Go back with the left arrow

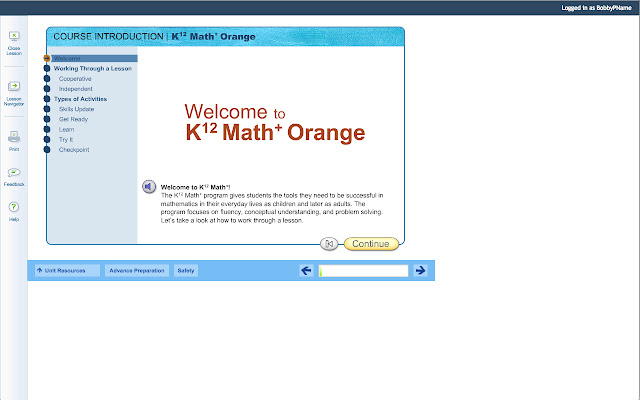(x=307, y=270)
